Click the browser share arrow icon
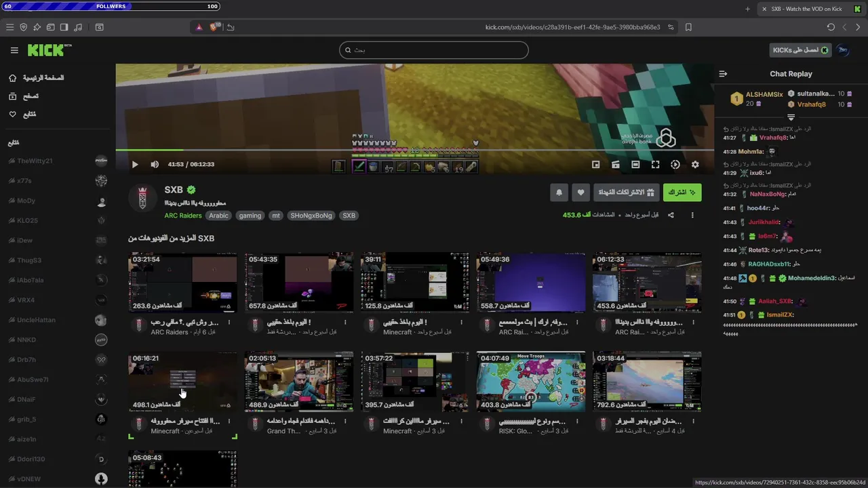Viewport: 868px width, 488px height. [x=231, y=27]
